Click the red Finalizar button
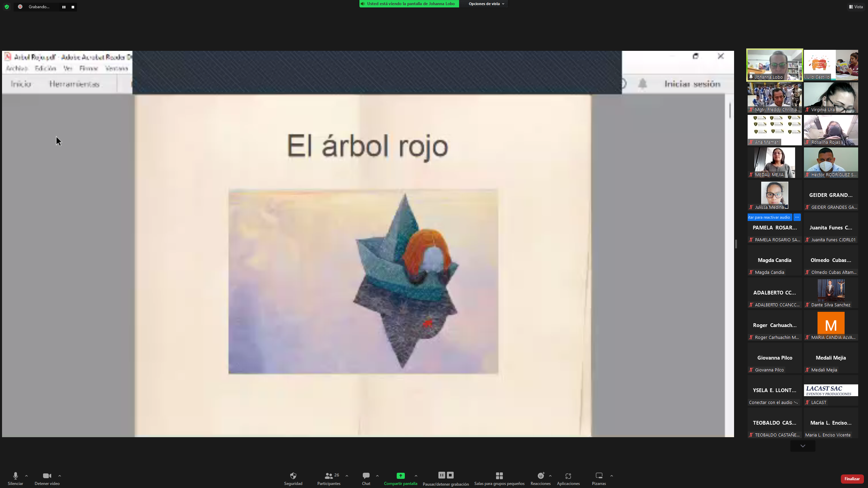Image resolution: width=868 pixels, height=488 pixels. point(852,479)
